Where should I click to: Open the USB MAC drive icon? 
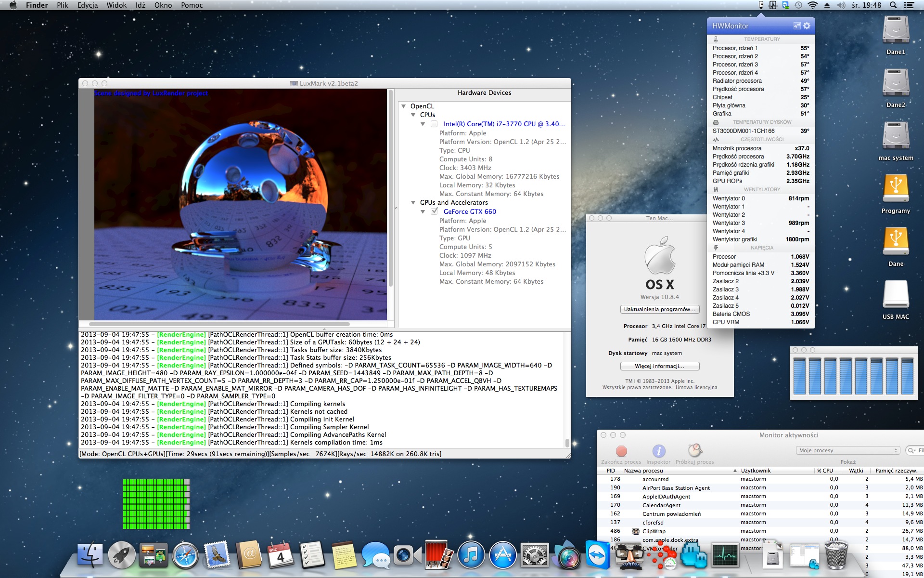[x=896, y=294]
